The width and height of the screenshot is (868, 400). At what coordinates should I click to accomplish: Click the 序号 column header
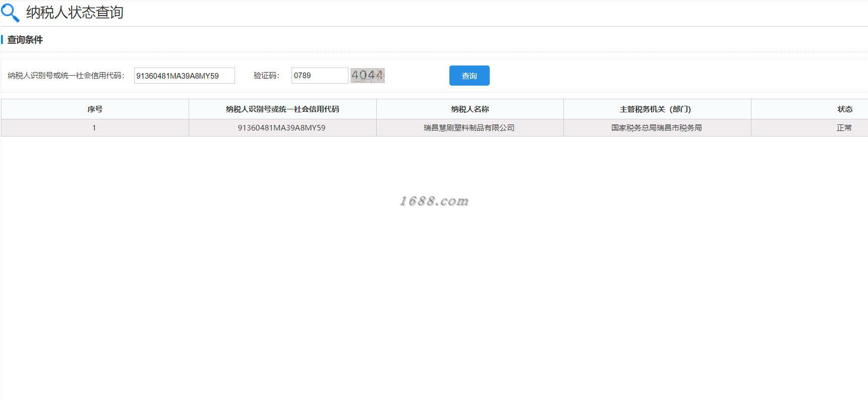coord(95,109)
